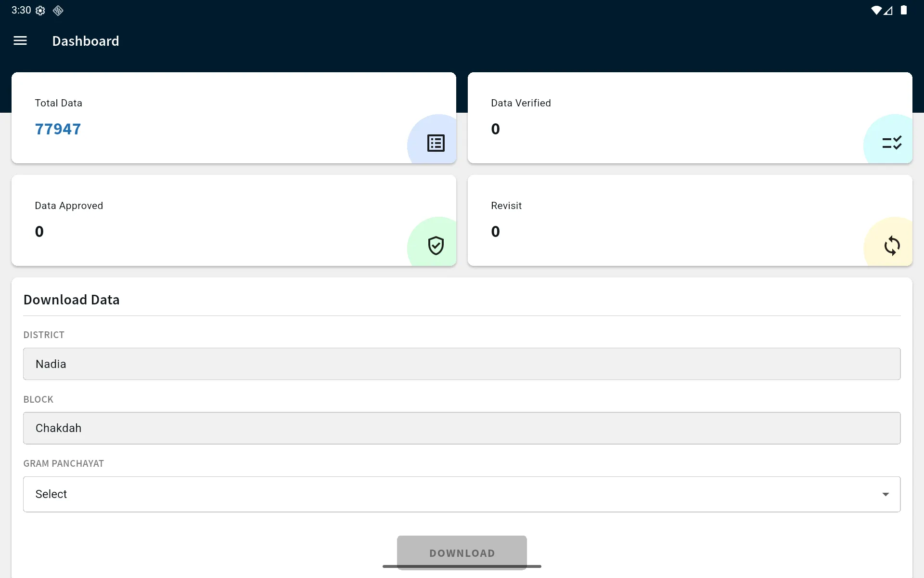Click the Download Data heading
Screen dimensions: 924x578
coord(71,300)
